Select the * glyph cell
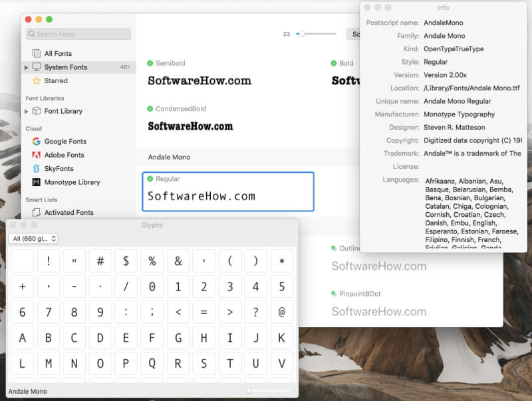Viewport: 532px width, 401px height. (x=281, y=261)
